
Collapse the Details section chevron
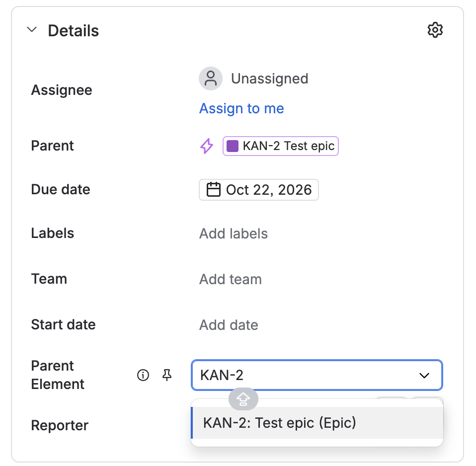[x=32, y=30]
